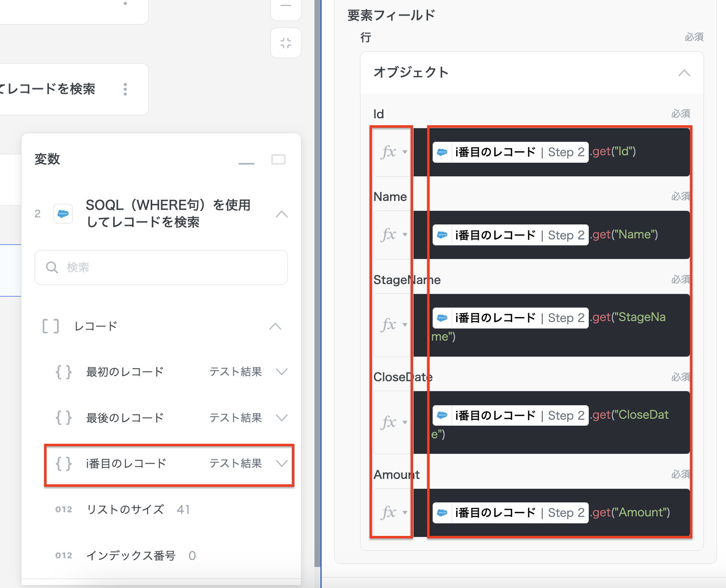This screenshot has width=726, height=588.
Task: Maximize the 変数 panel with rectangle icon
Action: click(278, 160)
